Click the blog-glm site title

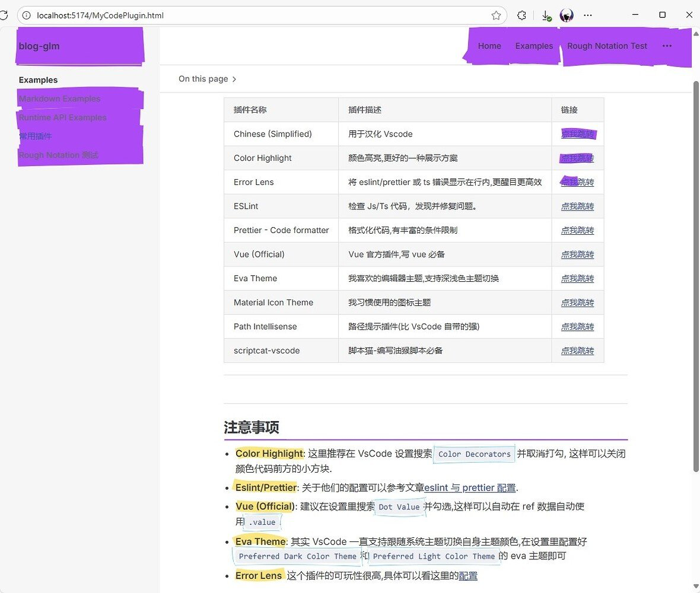[x=39, y=46]
